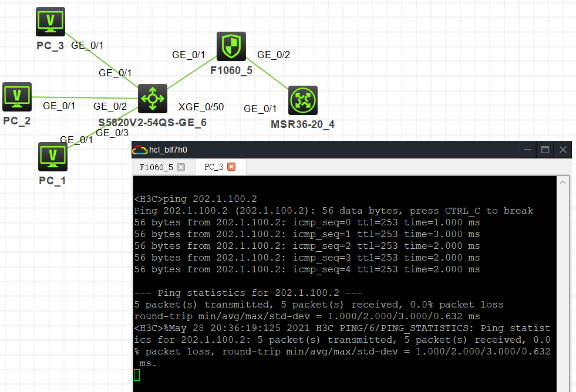This screenshot has height=392, width=576.
Task: Close the F1060_5 tab
Action: click(x=181, y=167)
